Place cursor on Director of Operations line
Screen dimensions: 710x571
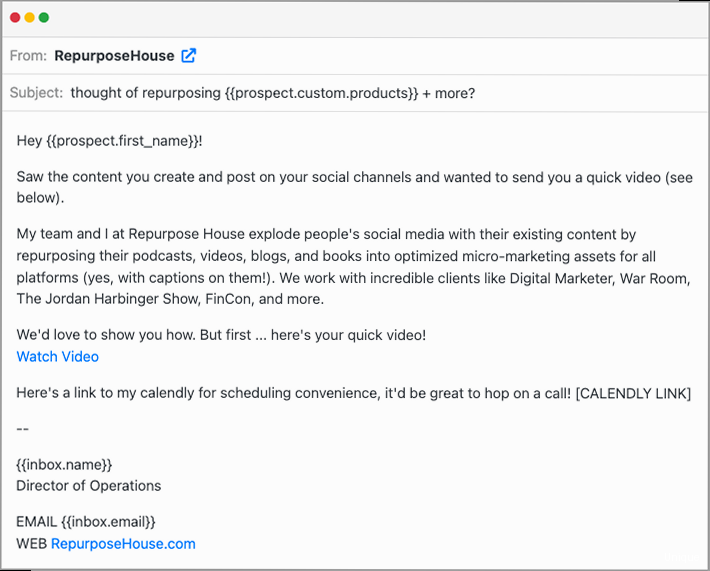(x=88, y=486)
